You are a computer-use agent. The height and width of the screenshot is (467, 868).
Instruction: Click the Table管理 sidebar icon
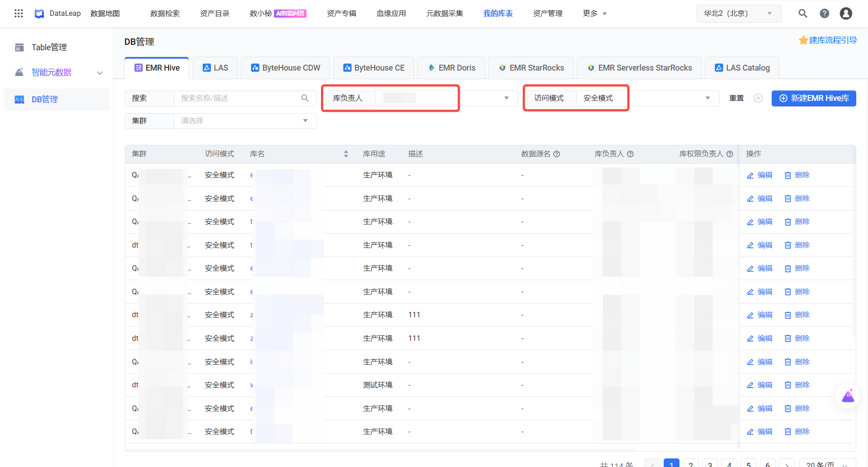coord(19,48)
